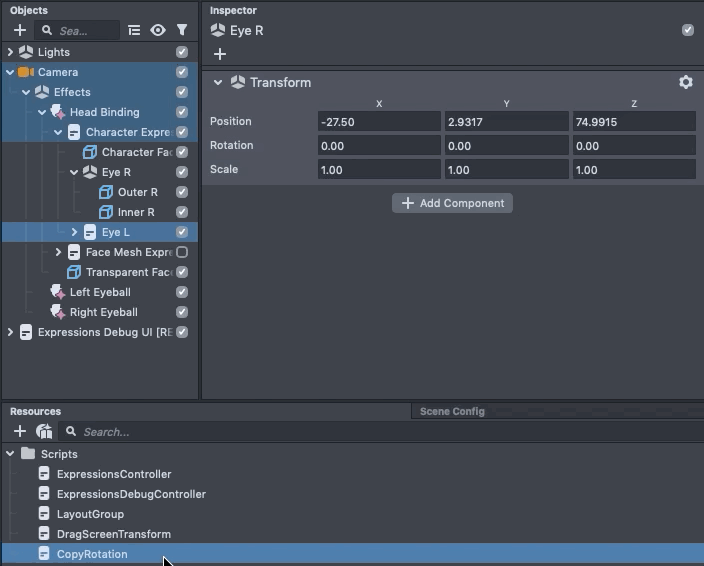Click the hierarchy list icon in Objects toolbar
This screenshot has width=704, height=566.
point(134,31)
